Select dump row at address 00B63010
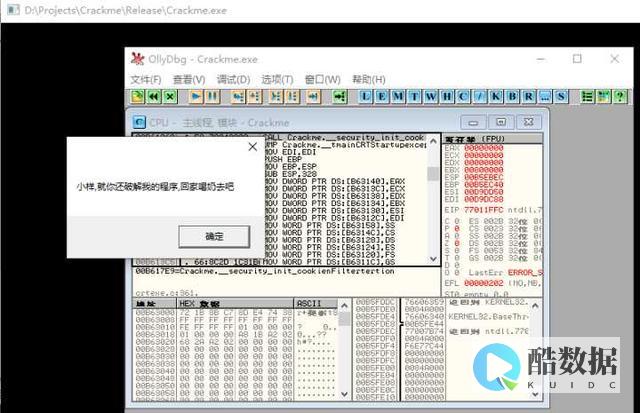The height and width of the screenshot is (413, 640). pyautogui.click(x=236, y=327)
